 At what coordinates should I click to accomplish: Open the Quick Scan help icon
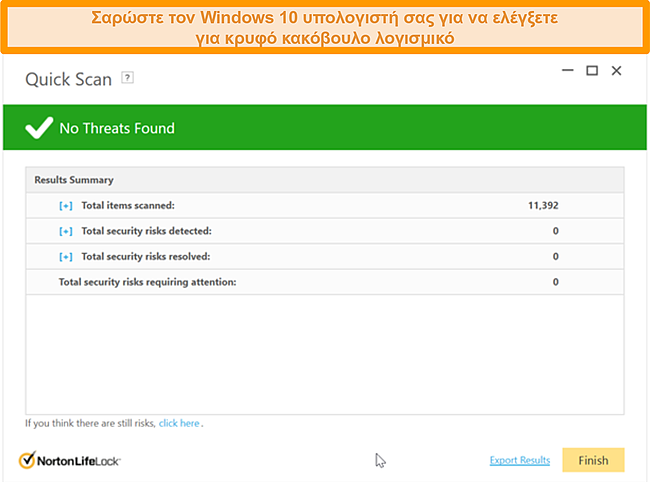coord(127,78)
